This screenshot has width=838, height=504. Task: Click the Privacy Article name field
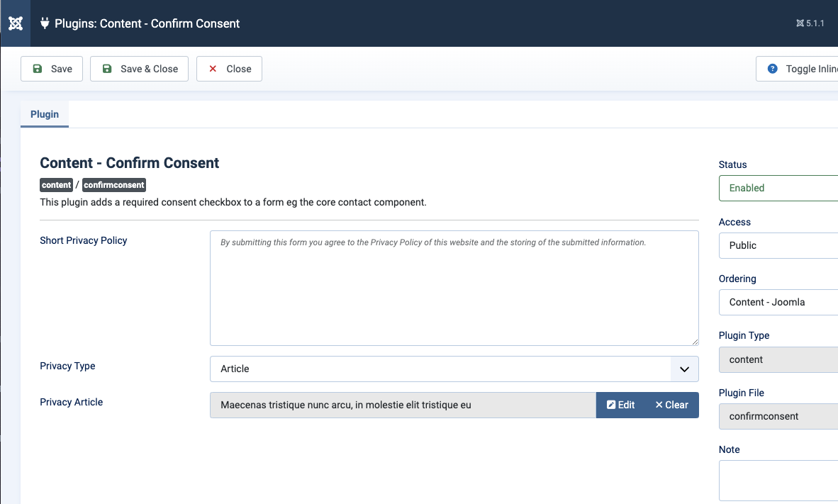coord(403,405)
